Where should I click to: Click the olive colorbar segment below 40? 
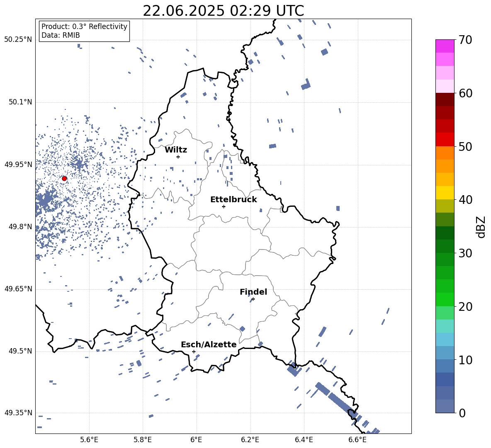click(445, 206)
